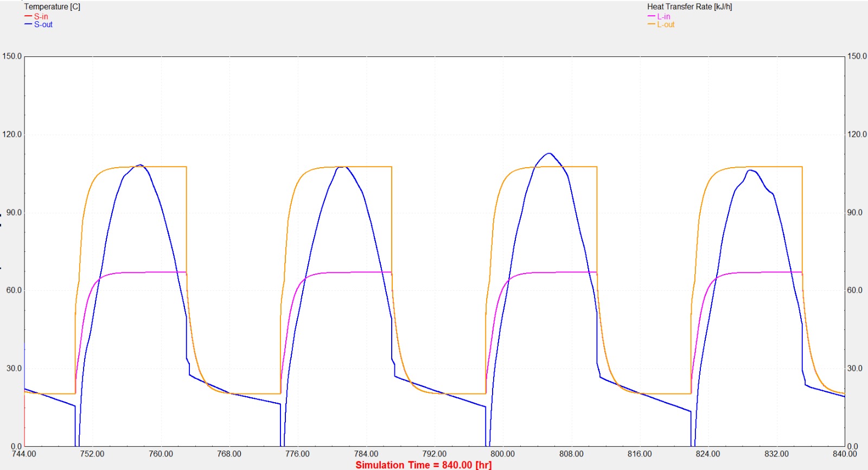The width and height of the screenshot is (868, 470).
Task: Click the 120.0 label on left axis
Action: (12, 135)
